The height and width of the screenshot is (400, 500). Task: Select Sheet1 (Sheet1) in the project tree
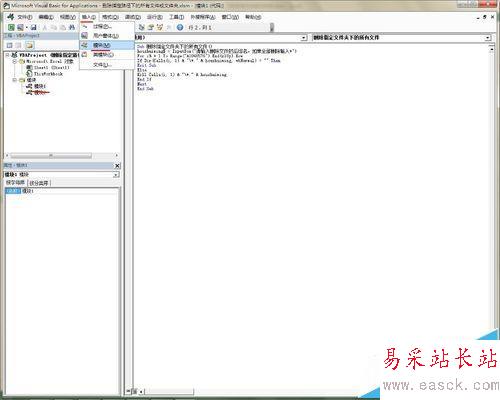(x=52, y=68)
